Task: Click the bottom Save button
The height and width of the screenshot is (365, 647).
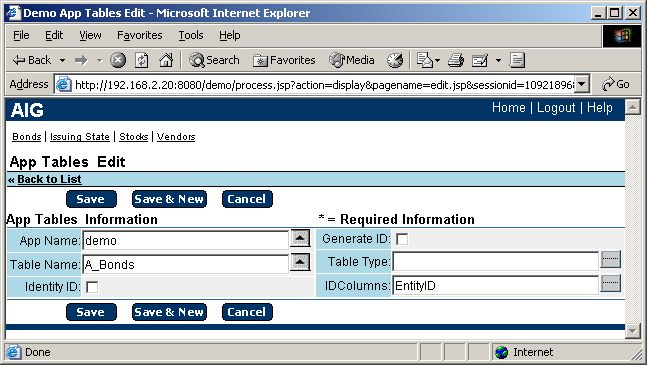Action: 91,312
